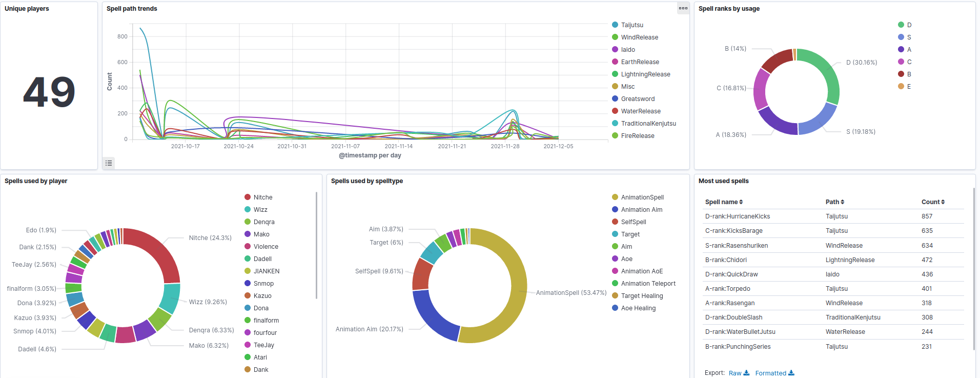Click Mako in the player legend
This screenshot has height=378, width=980.
(x=261, y=234)
